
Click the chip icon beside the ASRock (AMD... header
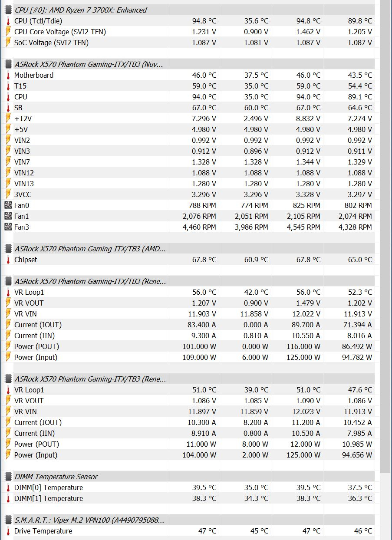[8, 248]
